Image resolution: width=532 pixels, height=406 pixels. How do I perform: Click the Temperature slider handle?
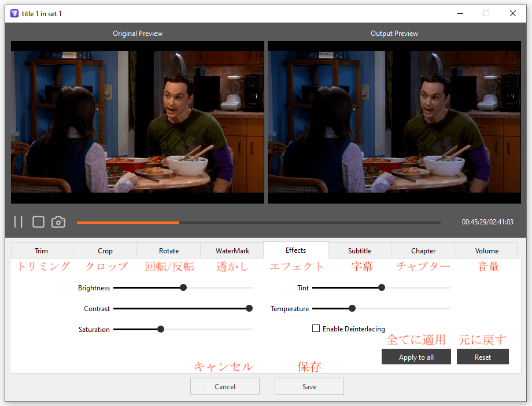tap(352, 308)
